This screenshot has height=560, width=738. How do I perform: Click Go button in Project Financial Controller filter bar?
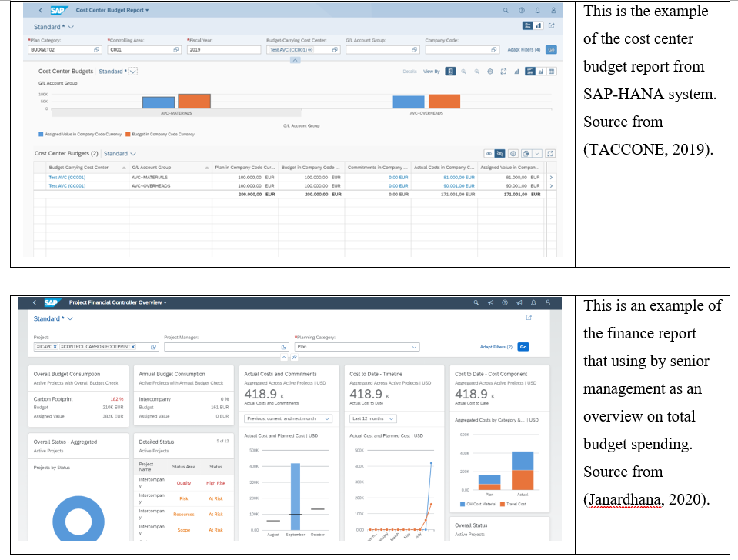point(523,347)
